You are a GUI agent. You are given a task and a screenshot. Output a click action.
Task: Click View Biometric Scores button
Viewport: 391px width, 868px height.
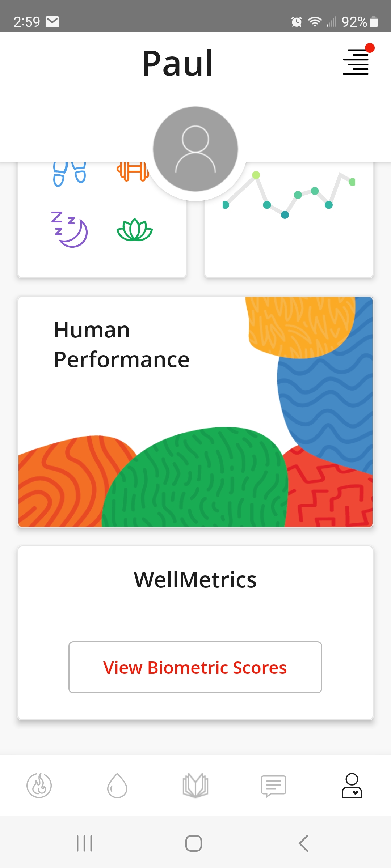click(195, 667)
